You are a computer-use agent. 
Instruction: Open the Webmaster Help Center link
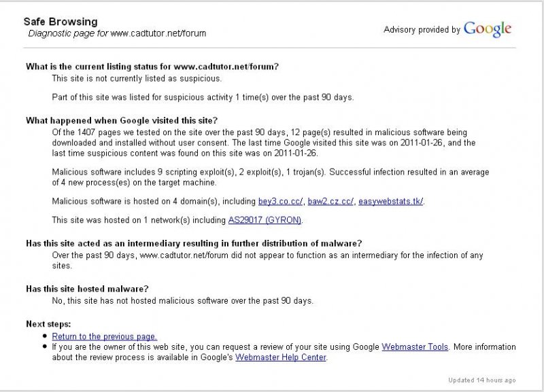[281, 357]
